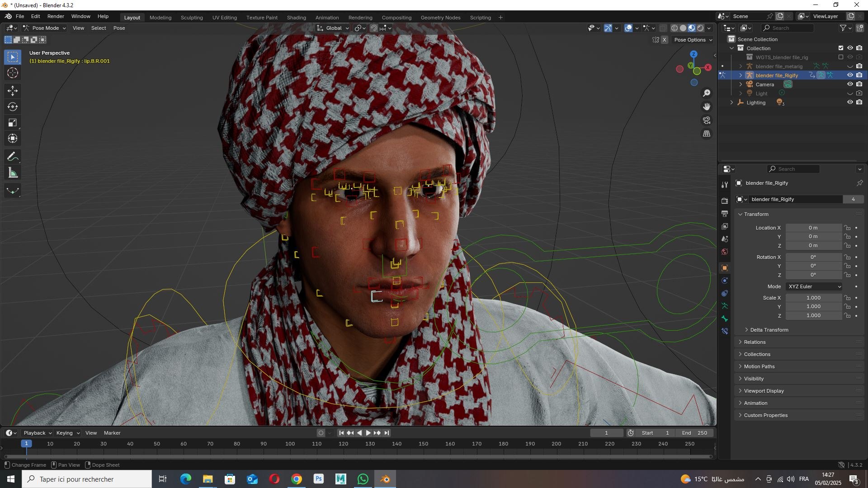Open Google Chrome from the taskbar

click(297, 479)
